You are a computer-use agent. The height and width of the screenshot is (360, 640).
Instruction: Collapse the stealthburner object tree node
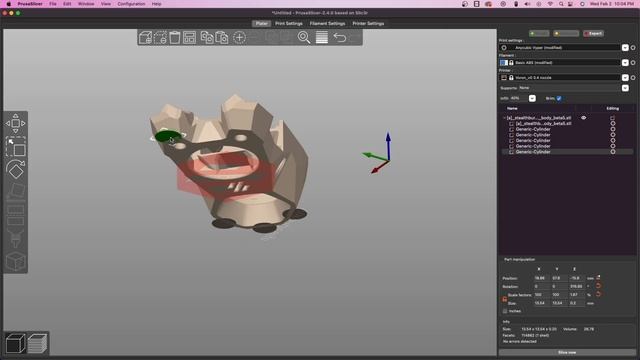click(x=504, y=118)
